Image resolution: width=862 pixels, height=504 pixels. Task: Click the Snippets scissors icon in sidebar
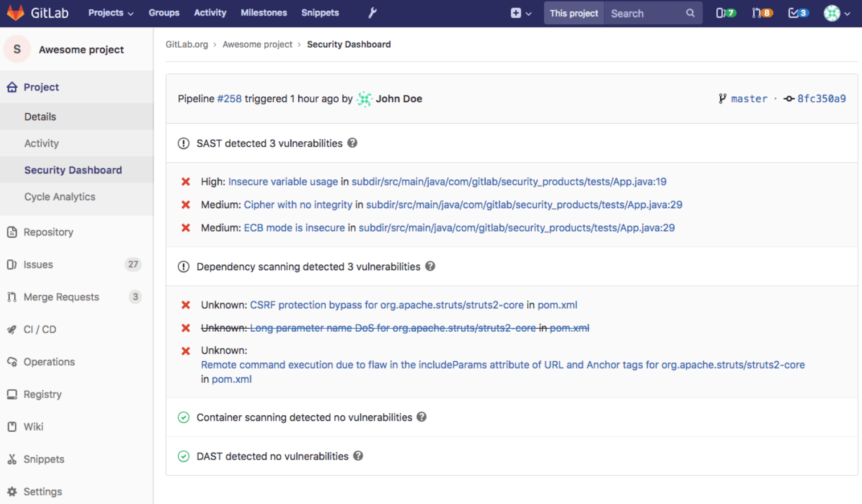click(12, 459)
